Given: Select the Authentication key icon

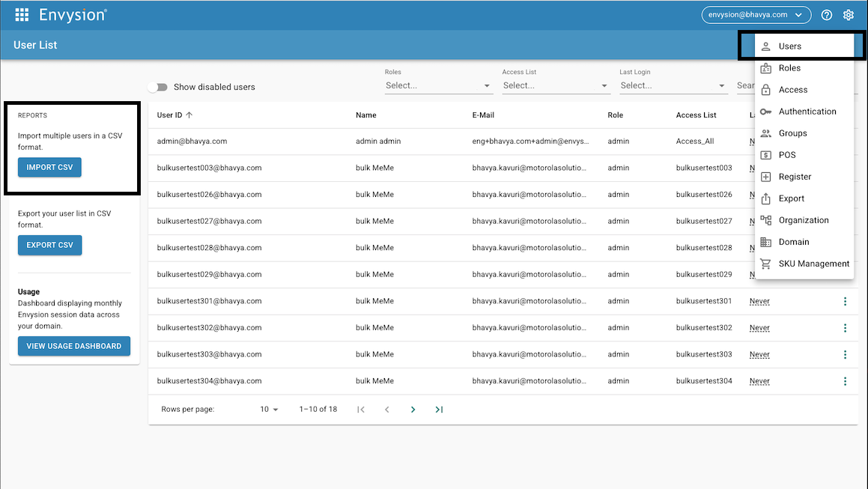Looking at the screenshot, I should pyautogui.click(x=765, y=111).
